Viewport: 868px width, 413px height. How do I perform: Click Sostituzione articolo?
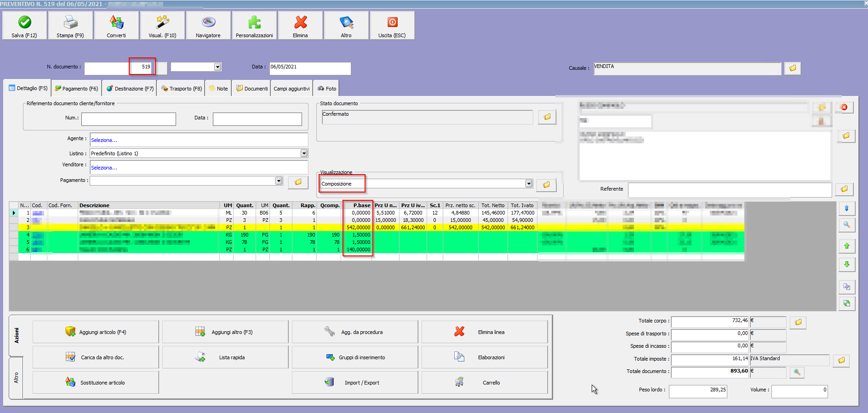(x=96, y=382)
